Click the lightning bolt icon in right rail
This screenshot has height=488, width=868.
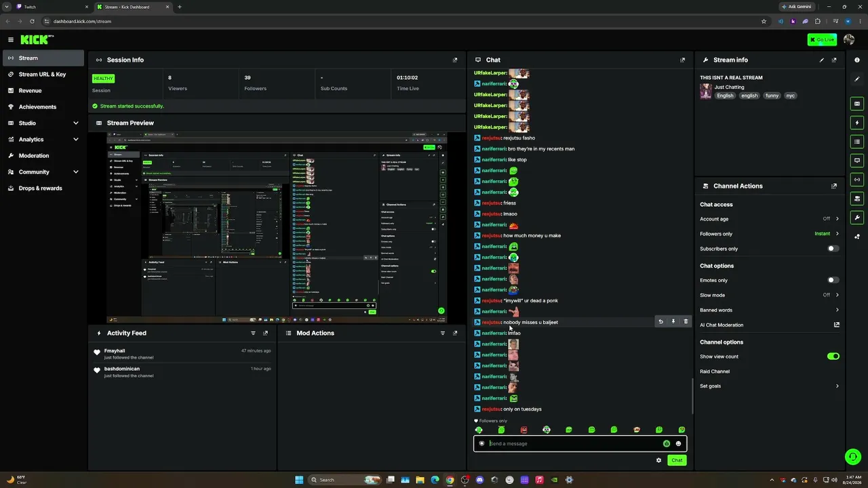click(x=857, y=123)
